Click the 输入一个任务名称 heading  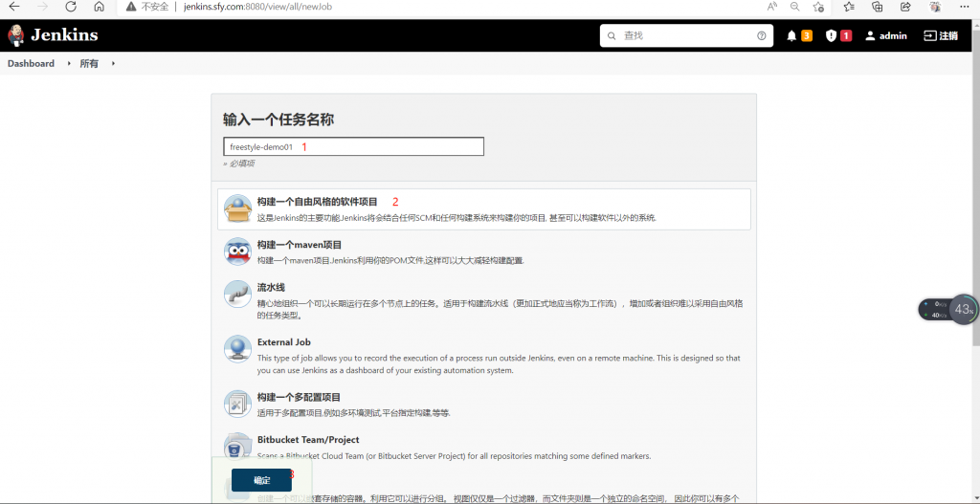click(x=278, y=120)
